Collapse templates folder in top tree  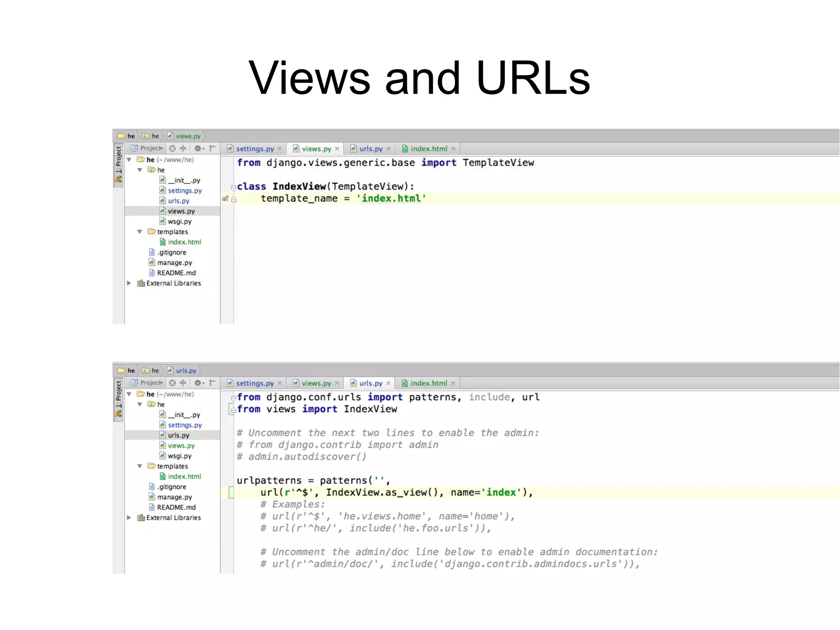tap(140, 232)
